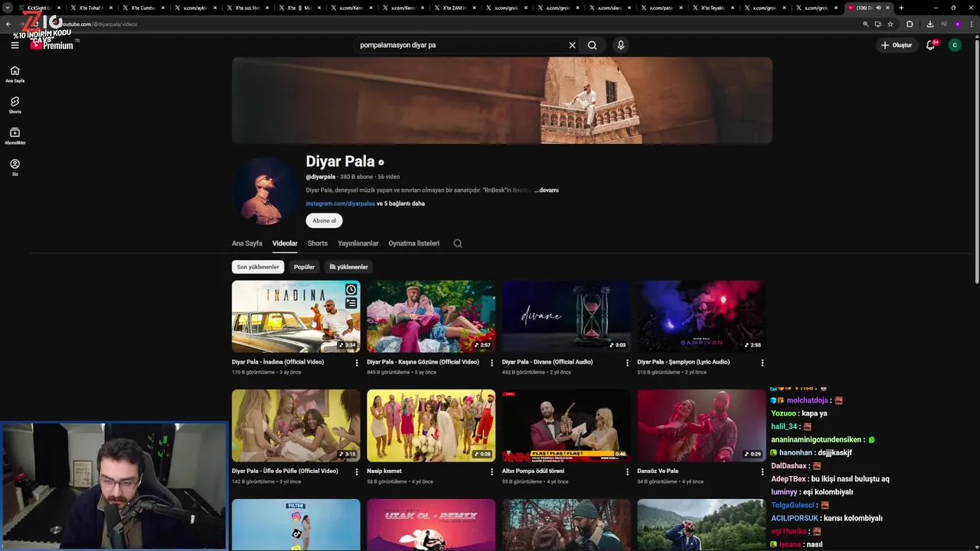Open the browser zoom magnifier icon
This screenshot has height=551, width=980.
866,24
